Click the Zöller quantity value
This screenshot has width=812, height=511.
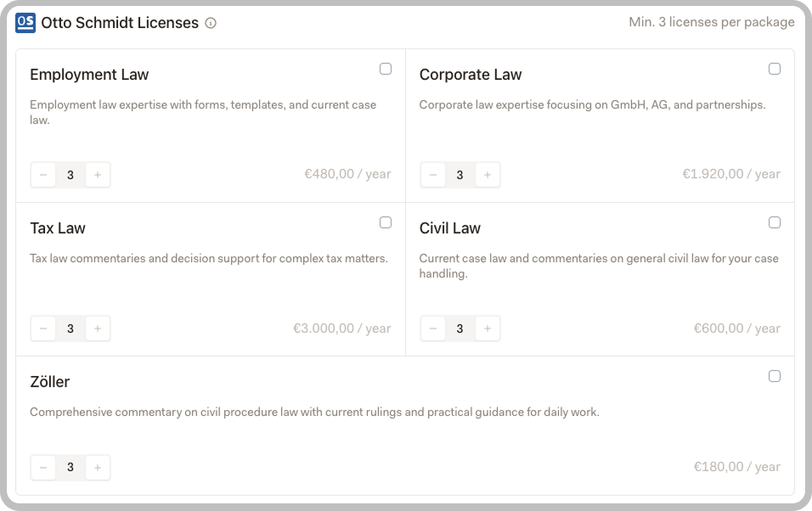pyautogui.click(x=70, y=467)
